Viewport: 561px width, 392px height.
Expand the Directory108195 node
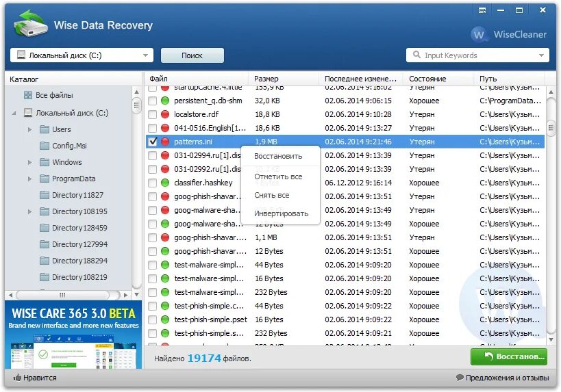[x=29, y=211]
